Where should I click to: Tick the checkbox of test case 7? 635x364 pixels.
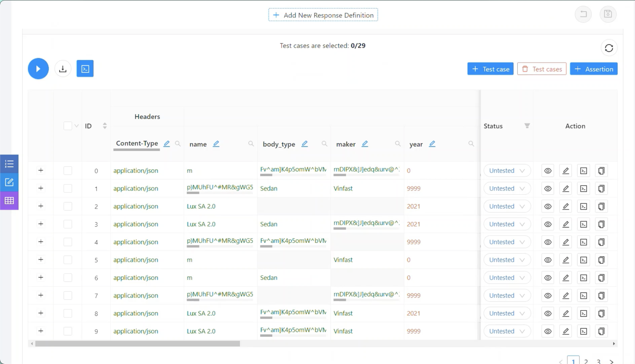(x=68, y=296)
